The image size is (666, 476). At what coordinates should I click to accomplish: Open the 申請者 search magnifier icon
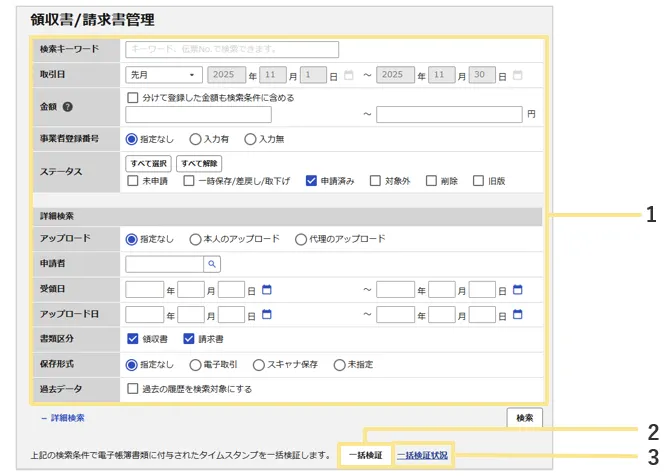coord(211,264)
